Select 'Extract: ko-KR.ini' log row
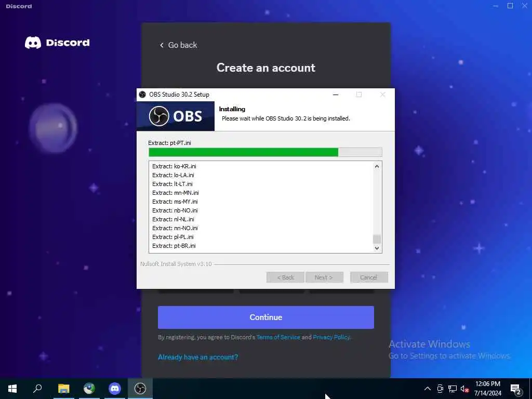Screen dimensions: 532x399 point(174,166)
